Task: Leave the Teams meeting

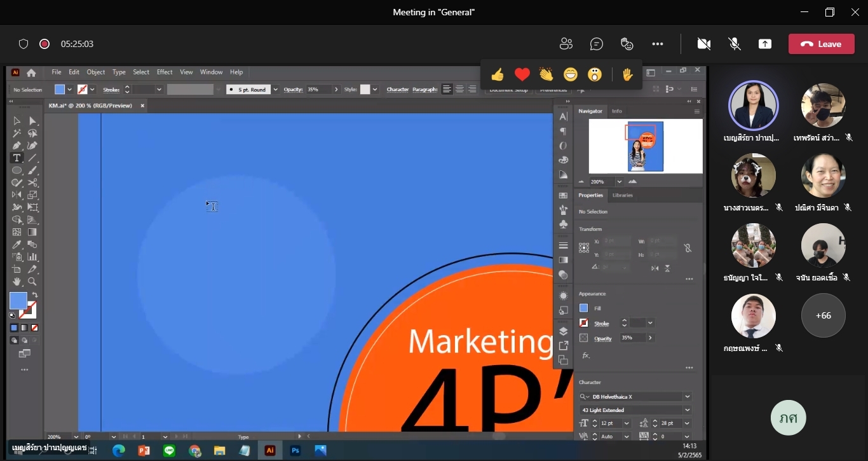Action: click(x=822, y=44)
